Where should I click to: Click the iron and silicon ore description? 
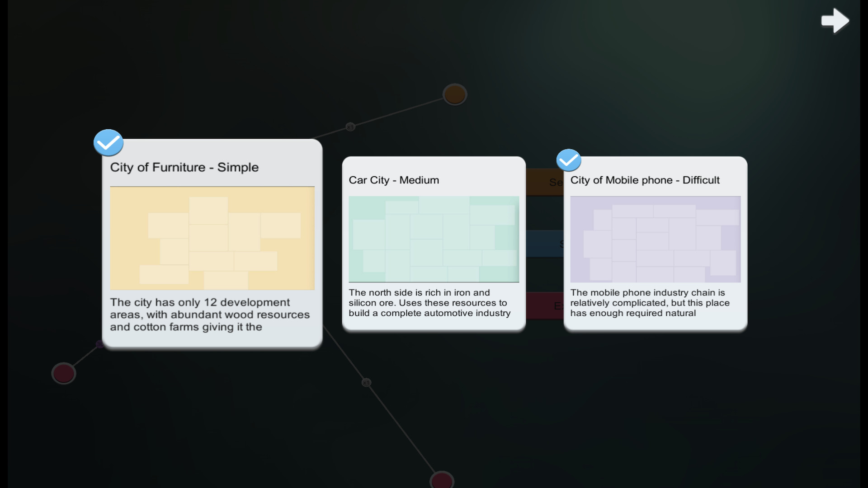429,303
